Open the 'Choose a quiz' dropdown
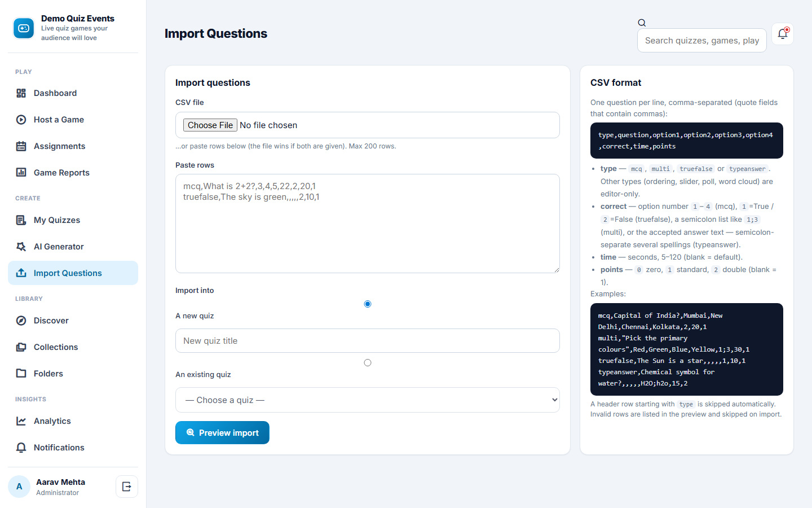Viewport: 812px width, 508px height. pyautogui.click(x=368, y=400)
